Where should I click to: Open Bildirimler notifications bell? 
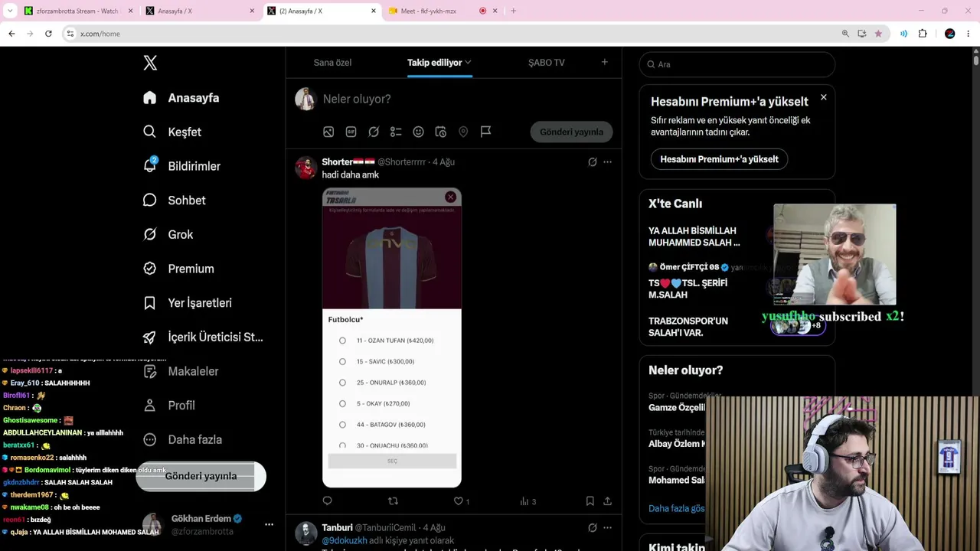[x=182, y=166]
